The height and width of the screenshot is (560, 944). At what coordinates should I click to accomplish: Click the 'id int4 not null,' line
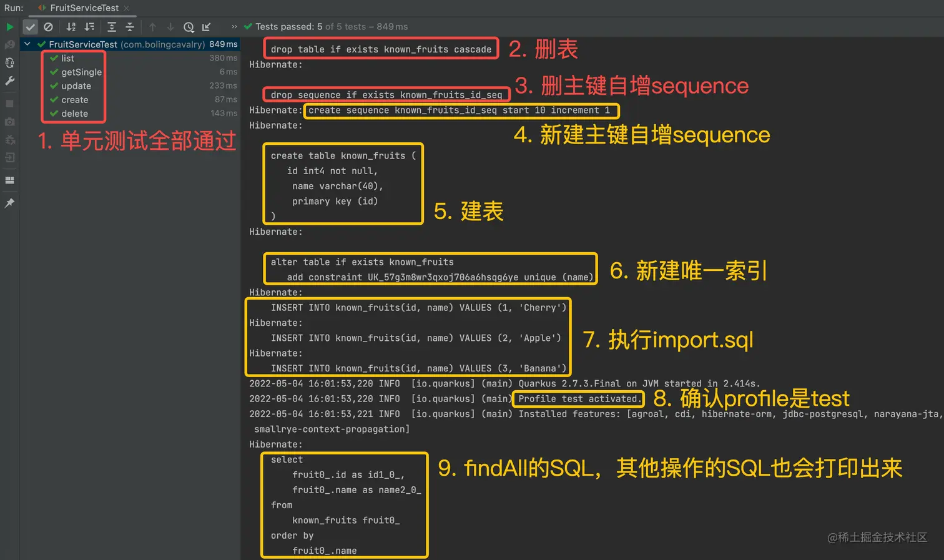pyautogui.click(x=332, y=171)
